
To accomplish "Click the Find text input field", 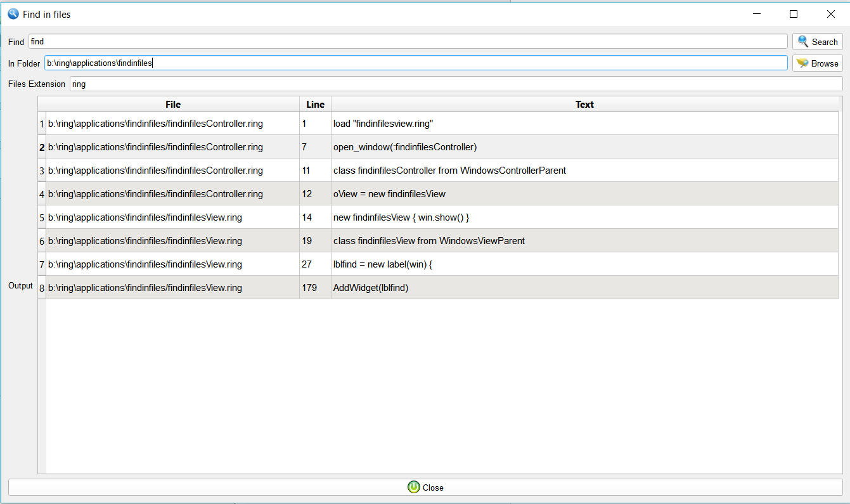I will (x=408, y=42).
